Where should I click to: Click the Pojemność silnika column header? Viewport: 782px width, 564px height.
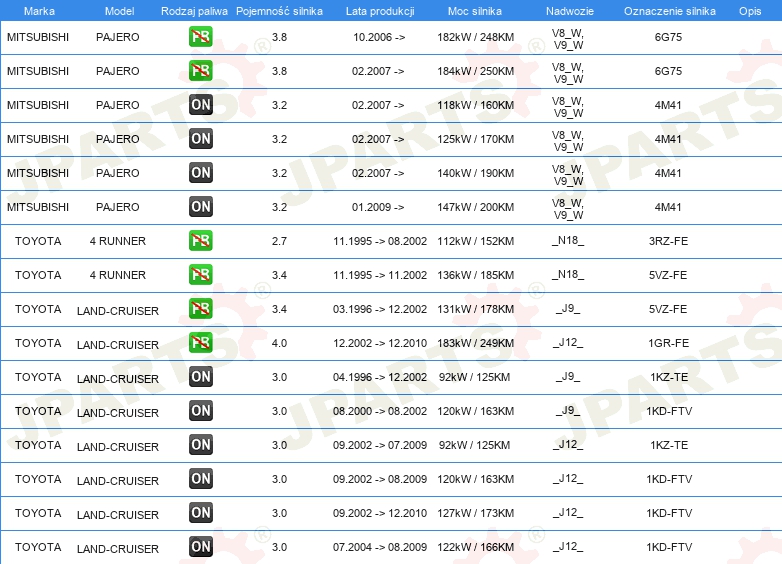(x=279, y=11)
